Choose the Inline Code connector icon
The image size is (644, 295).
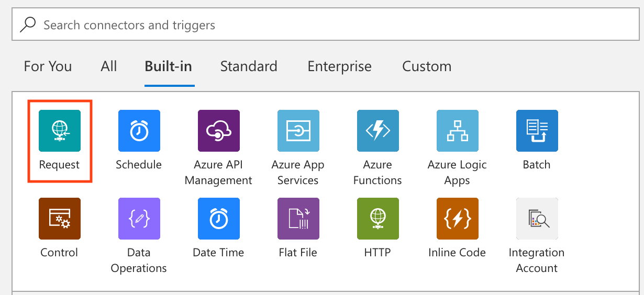click(x=458, y=219)
